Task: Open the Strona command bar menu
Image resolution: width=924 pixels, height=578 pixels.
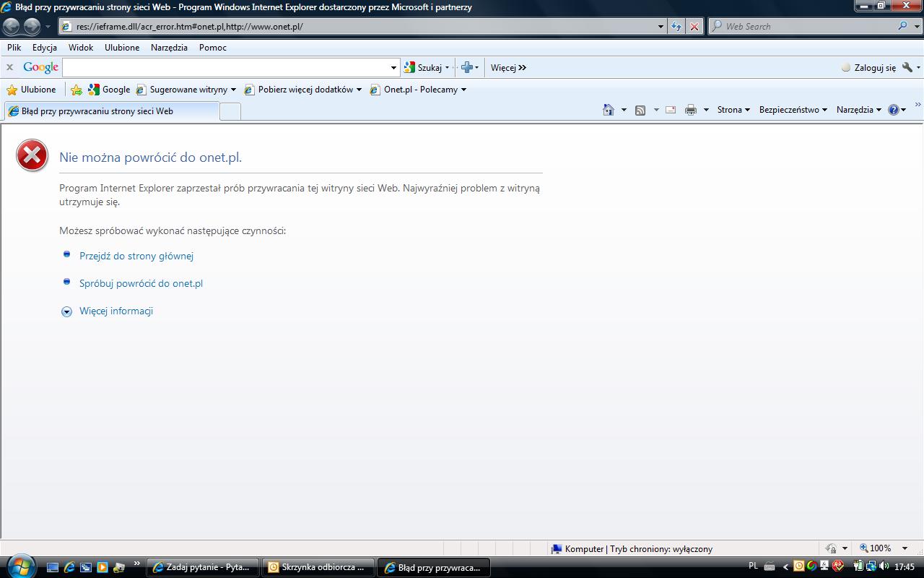Action: coord(733,110)
